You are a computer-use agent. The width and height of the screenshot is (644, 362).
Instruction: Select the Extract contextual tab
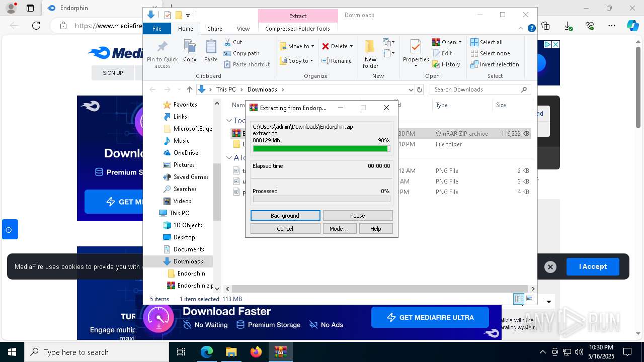coord(298,16)
